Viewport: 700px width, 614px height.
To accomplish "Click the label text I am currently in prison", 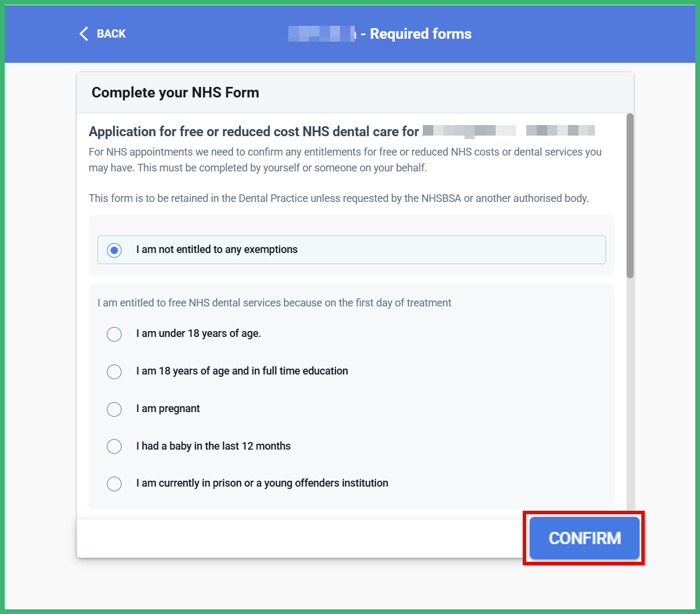I will [262, 483].
